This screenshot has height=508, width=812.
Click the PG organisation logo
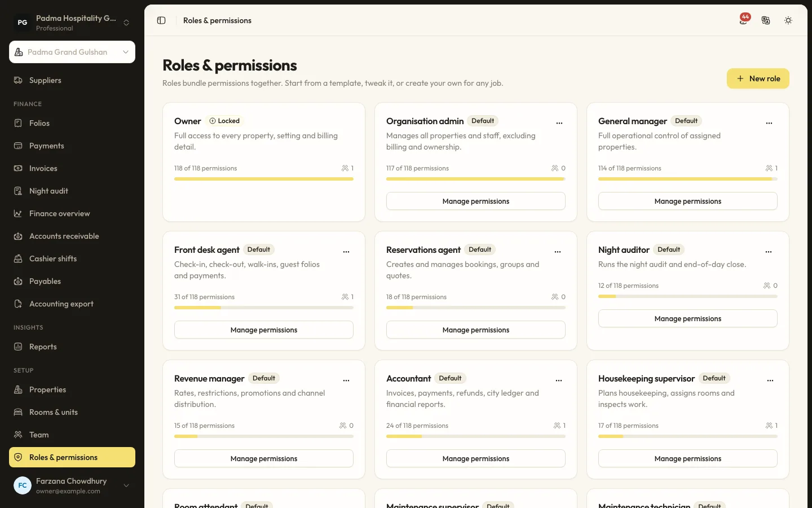coord(23,23)
